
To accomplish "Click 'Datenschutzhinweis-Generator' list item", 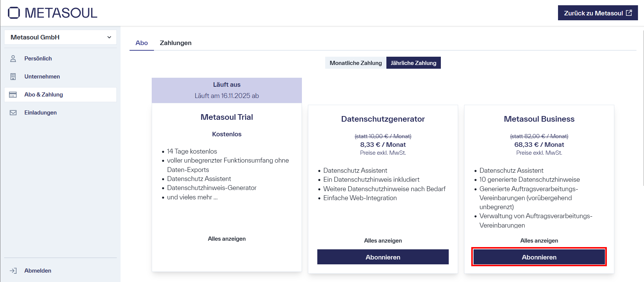I will [212, 188].
